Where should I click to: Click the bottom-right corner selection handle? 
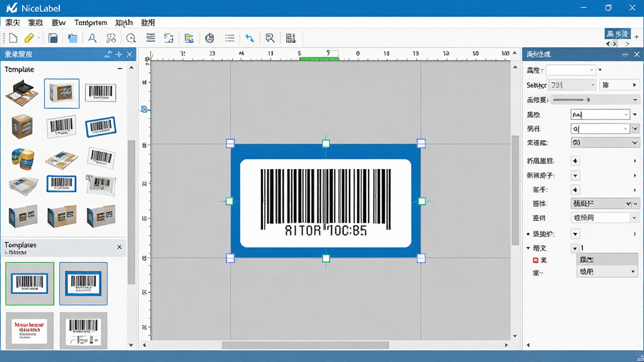click(x=421, y=258)
